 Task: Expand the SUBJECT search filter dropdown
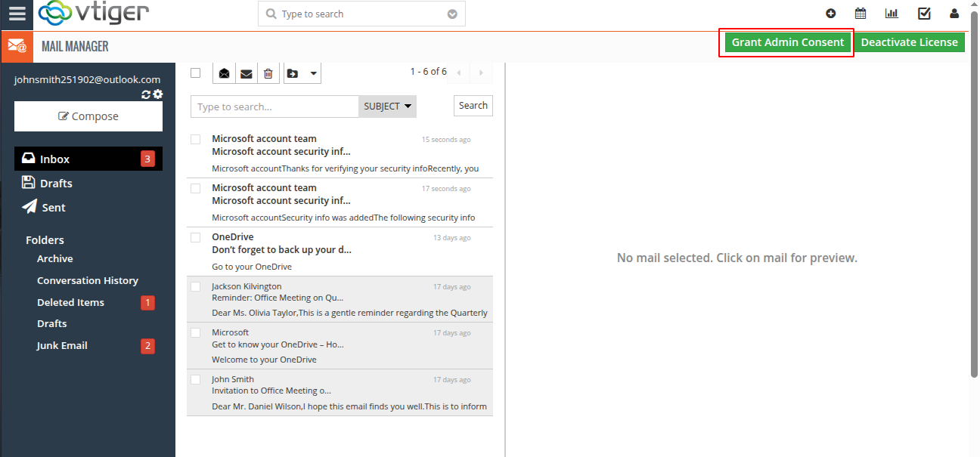387,107
